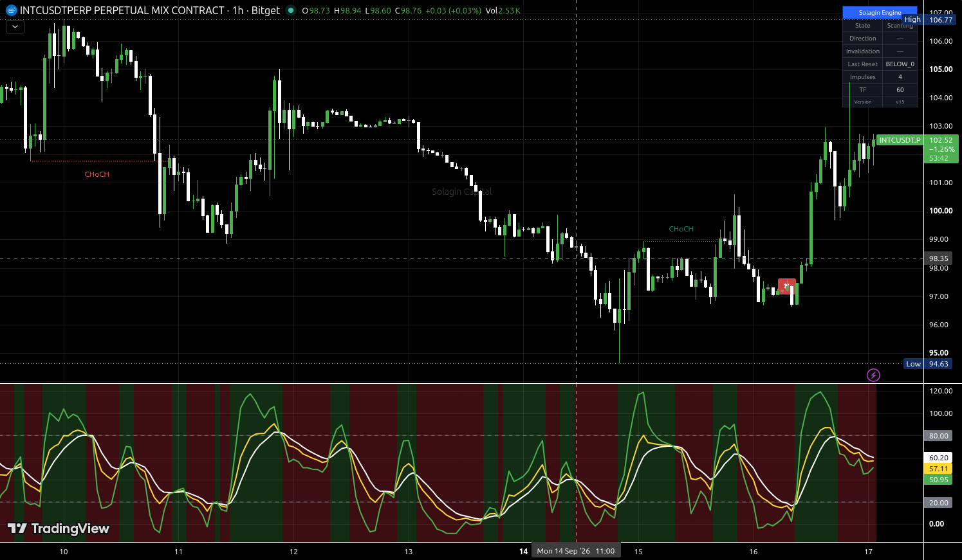Click the purple lightning bolt icon

[x=873, y=375]
